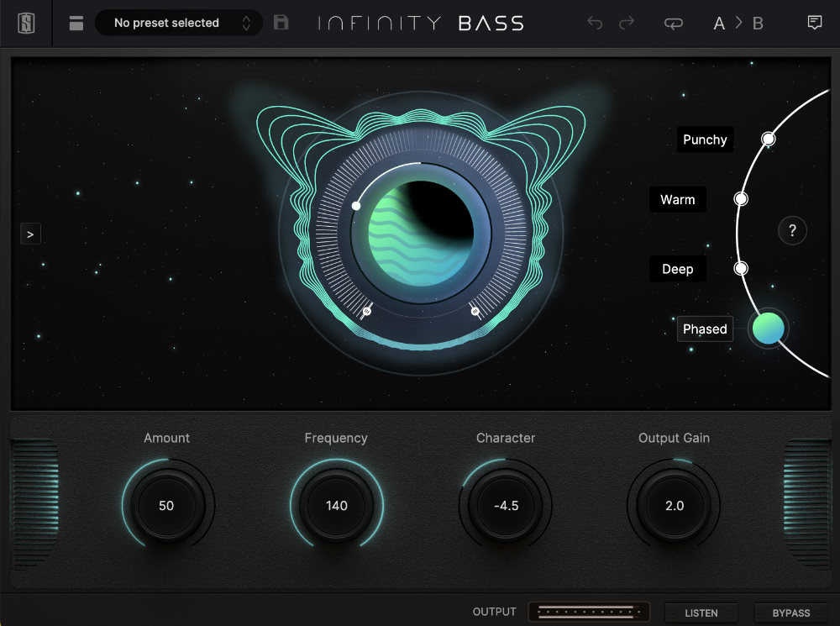Click the Character knob showing -4.5
Viewport: 840px width, 626px height.
506,505
